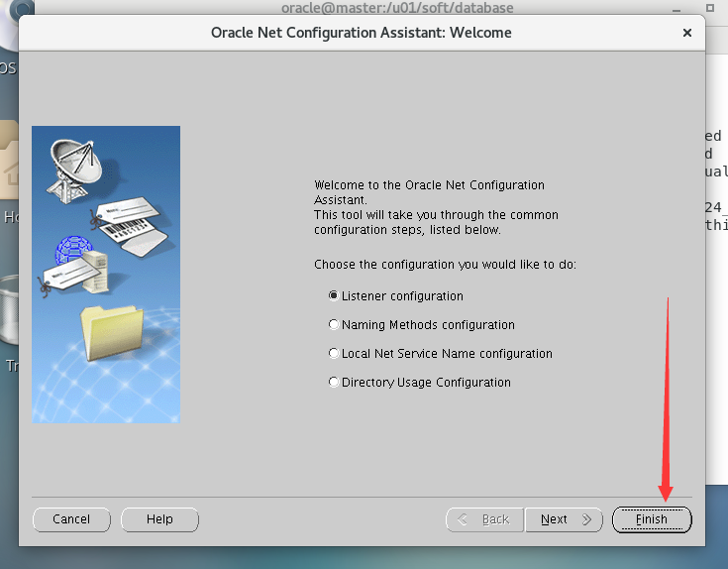This screenshot has width=728, height=569.
Task: Click the assistant's wizard illustration image
Action: click(106, 275)
